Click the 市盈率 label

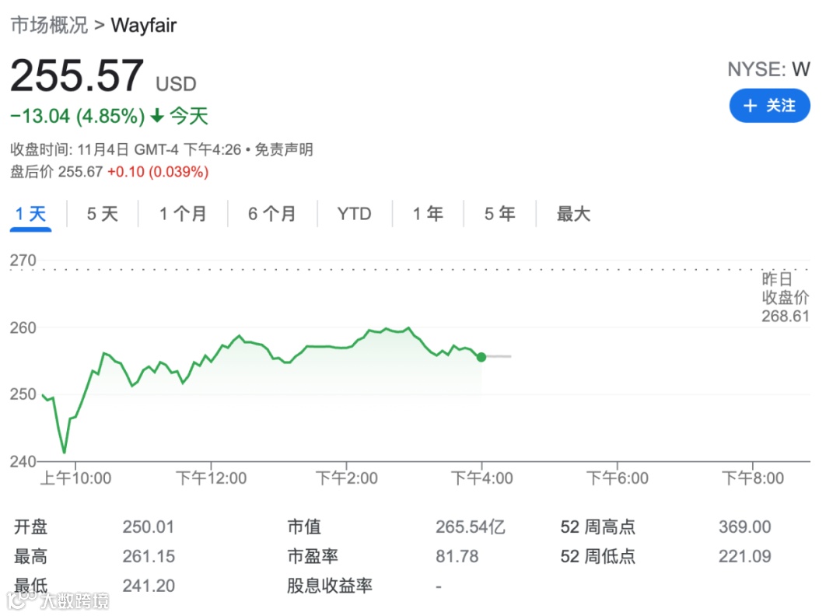[x=313, y=557]
